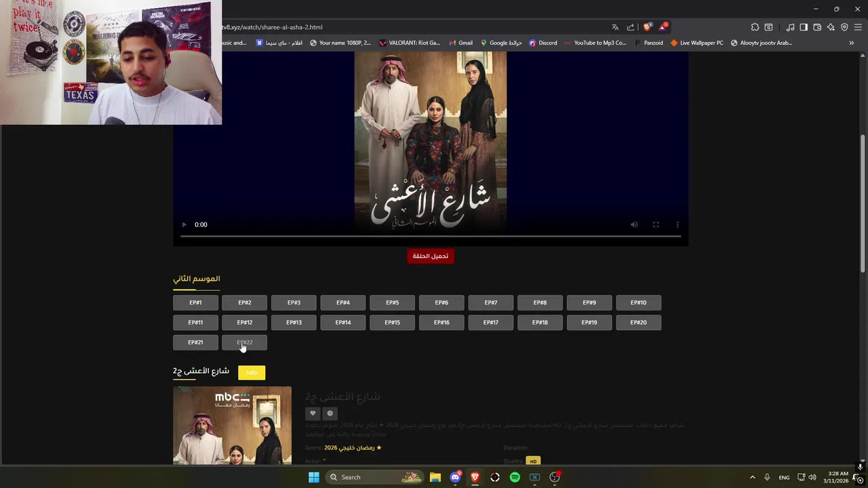Viewport: 868px width, 488px height.
Task: Select episode EP#22
Action: [245, 342]
